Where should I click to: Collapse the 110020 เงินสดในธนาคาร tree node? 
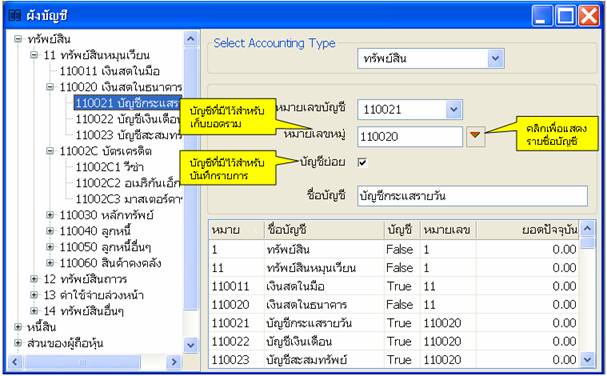pyautogui.click(x=50, y=87)
